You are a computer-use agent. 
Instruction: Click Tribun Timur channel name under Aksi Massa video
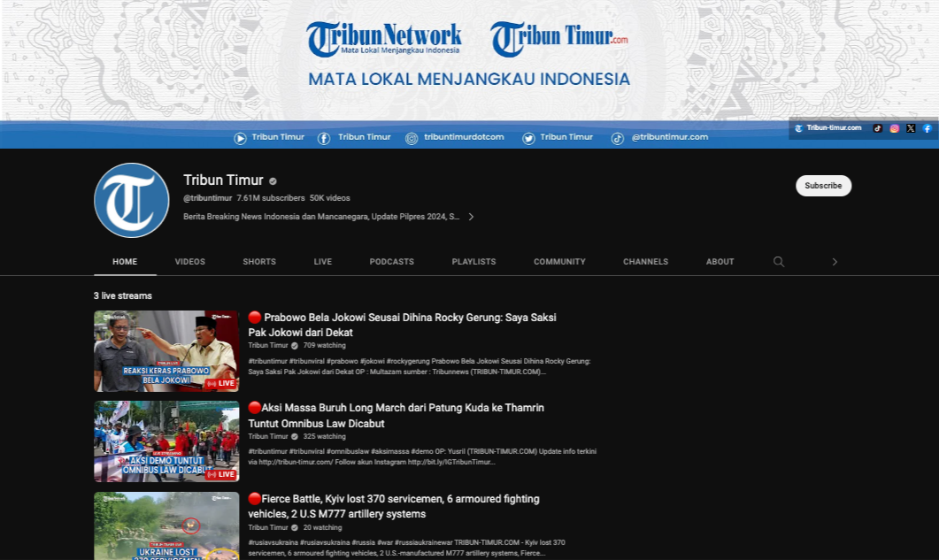point(268,437)
